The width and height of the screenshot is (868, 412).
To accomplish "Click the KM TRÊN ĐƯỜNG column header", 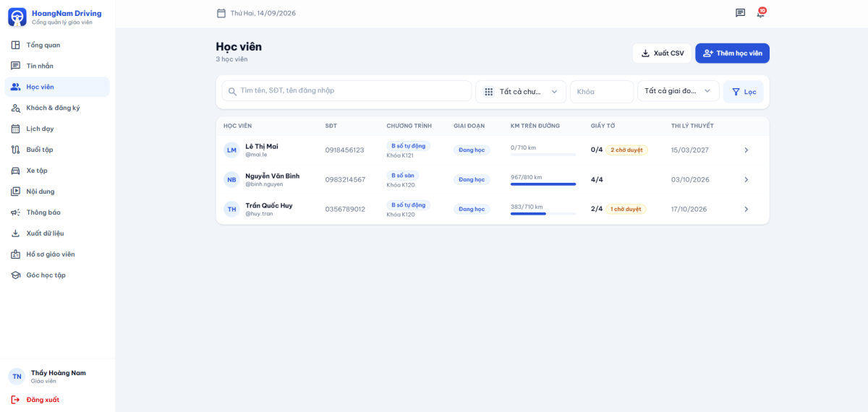I will point(535,126).
